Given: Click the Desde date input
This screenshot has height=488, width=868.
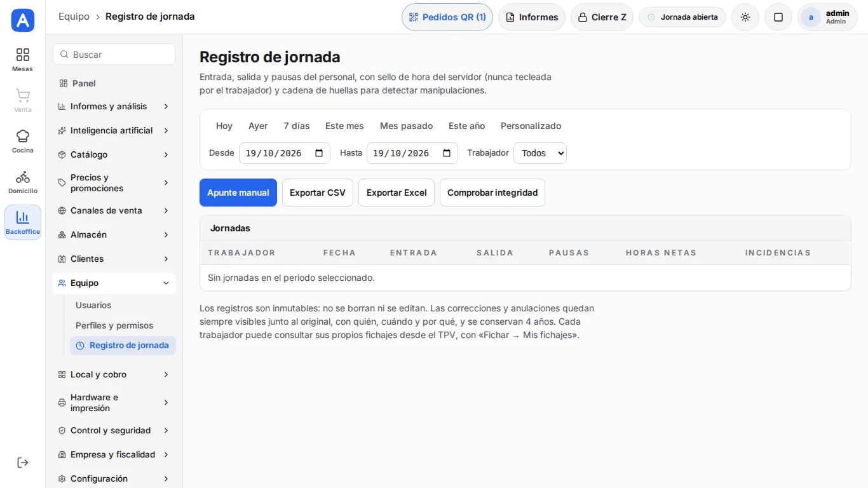Looking at the screenshot, I should 285,153.
